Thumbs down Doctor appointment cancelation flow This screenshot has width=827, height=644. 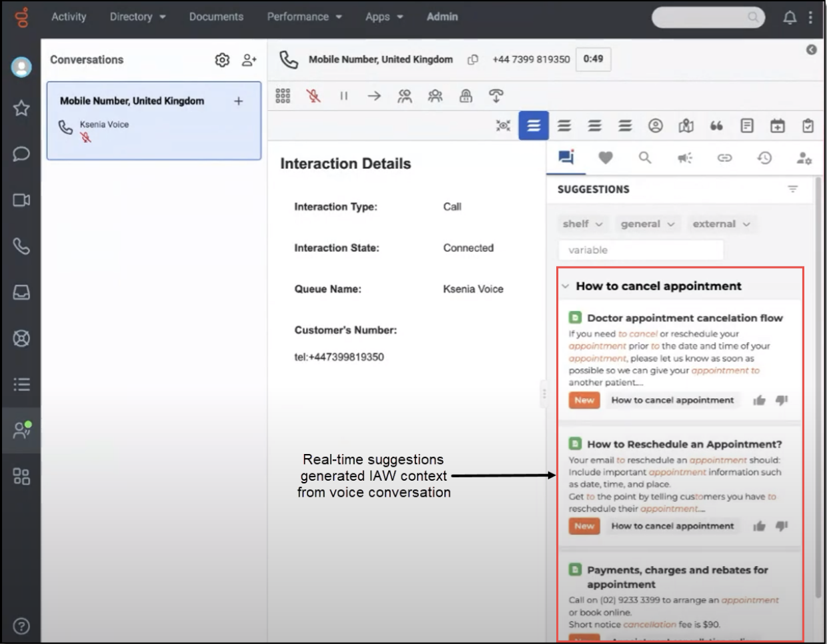pyautogui.click(x=782, y=400)
